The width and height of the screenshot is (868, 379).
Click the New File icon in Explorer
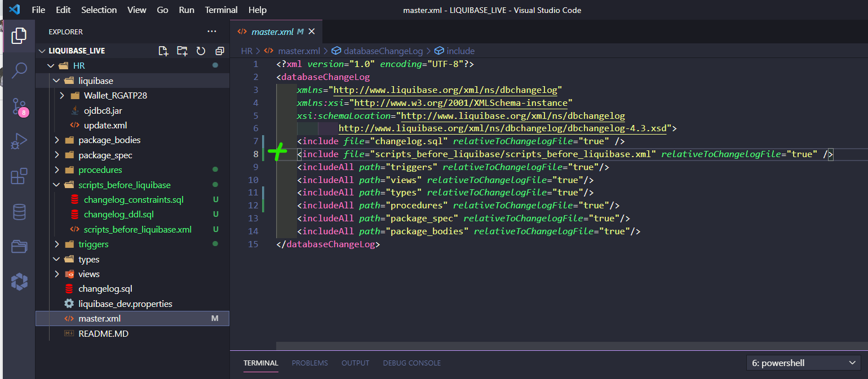pos(163,51)
